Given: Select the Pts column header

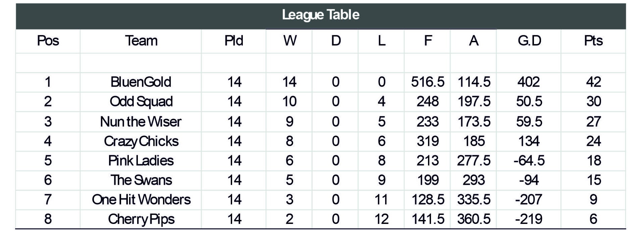Looking at the screenshot, I should [x=593, y=41].
